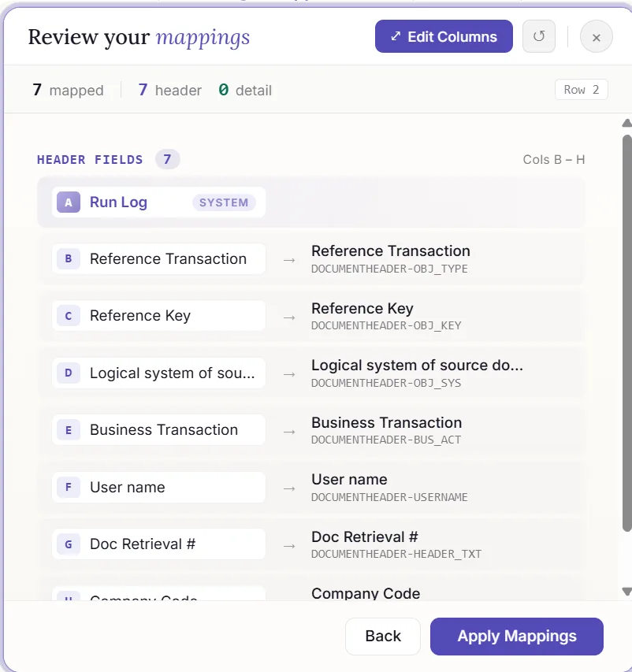Viewport: 632px width, 672px height.
Task: Click the column D letter badge
Action: coord(69,373)
